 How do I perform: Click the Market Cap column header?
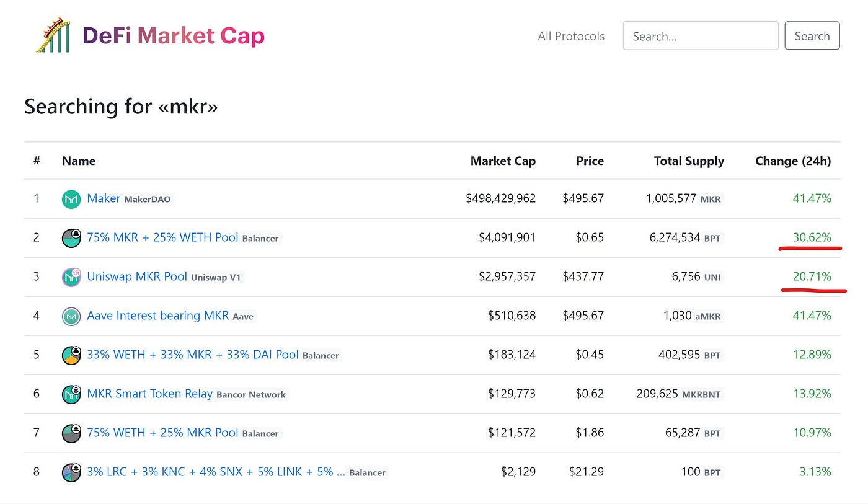pyautogui.click(x=503, y=161)
